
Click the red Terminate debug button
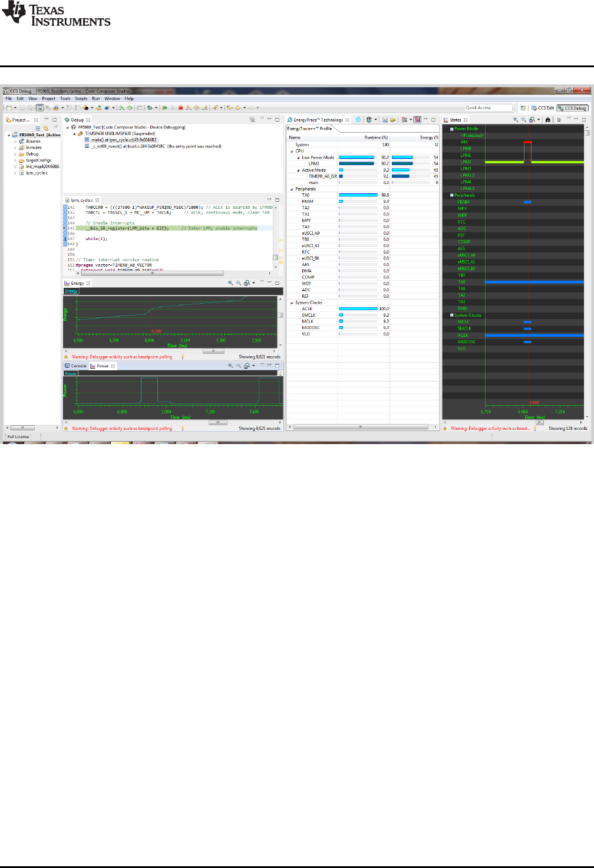(181, 108)
